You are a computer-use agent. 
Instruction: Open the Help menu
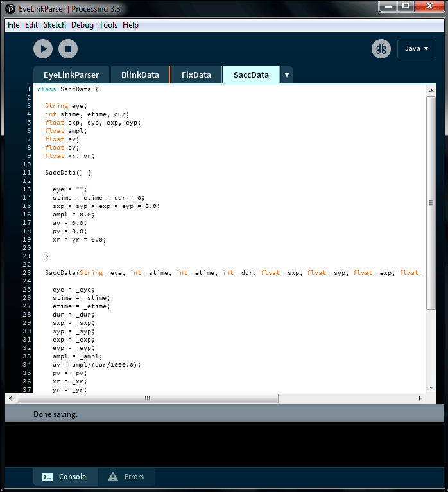(130, 25)
